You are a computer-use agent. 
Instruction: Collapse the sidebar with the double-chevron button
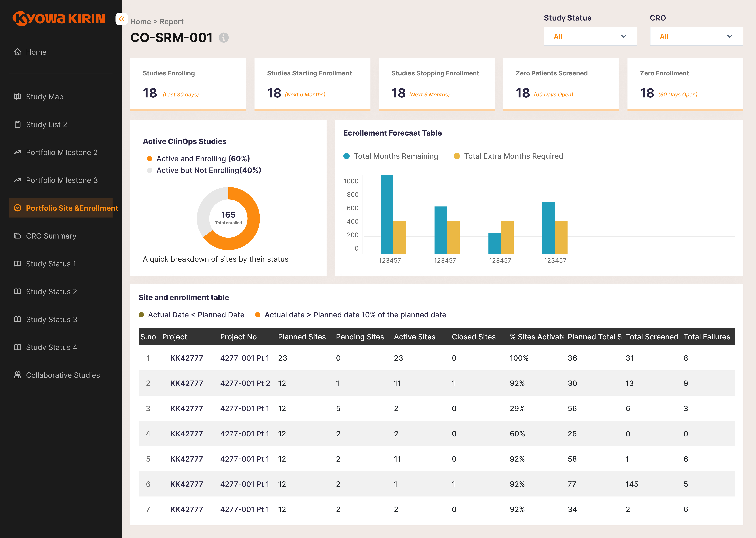[122, 19]
